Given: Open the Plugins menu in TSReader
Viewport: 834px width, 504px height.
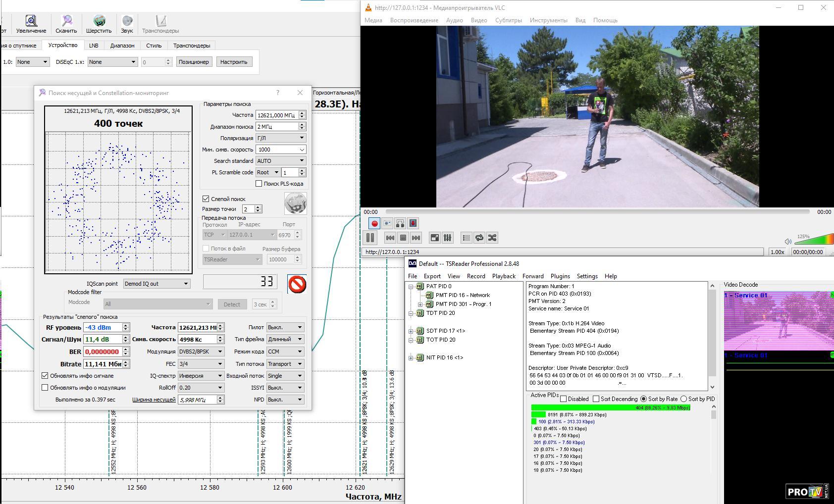Looking at the screenshot, I should pos(560,276).
